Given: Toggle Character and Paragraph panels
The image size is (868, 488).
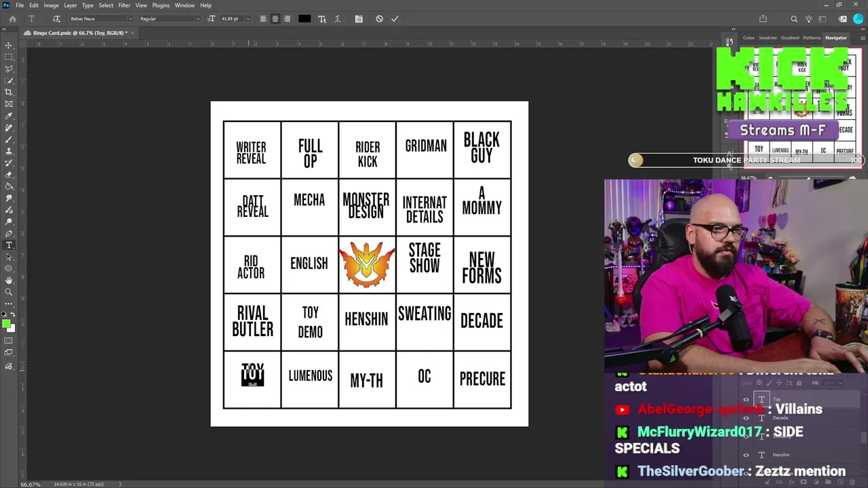Looking at the screenshot, I should click(359, 19).
